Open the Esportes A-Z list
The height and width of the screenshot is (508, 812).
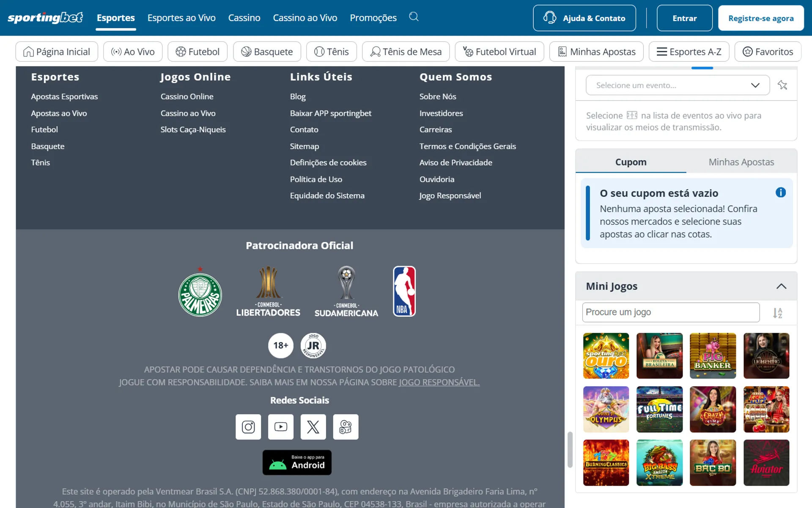click(689, 52)
